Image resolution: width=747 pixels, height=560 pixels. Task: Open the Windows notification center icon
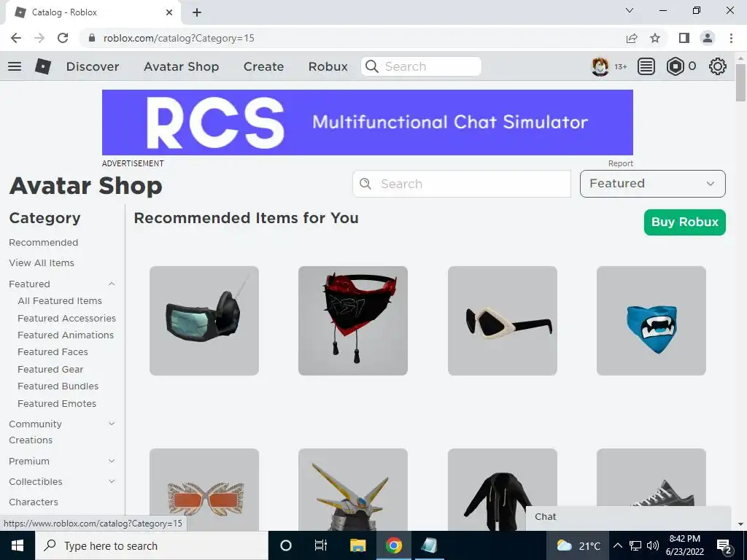724,546
